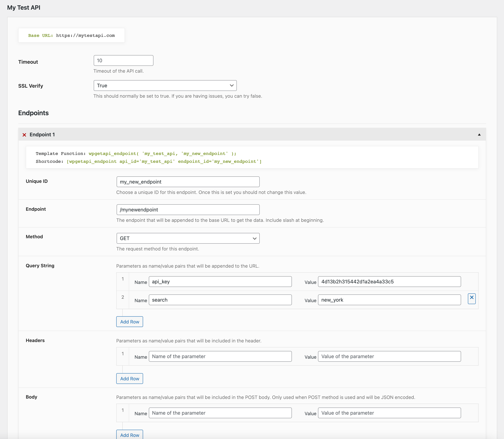Click "The request method for this endpoint." text
The image size is (504, 439).
point(157,249)
